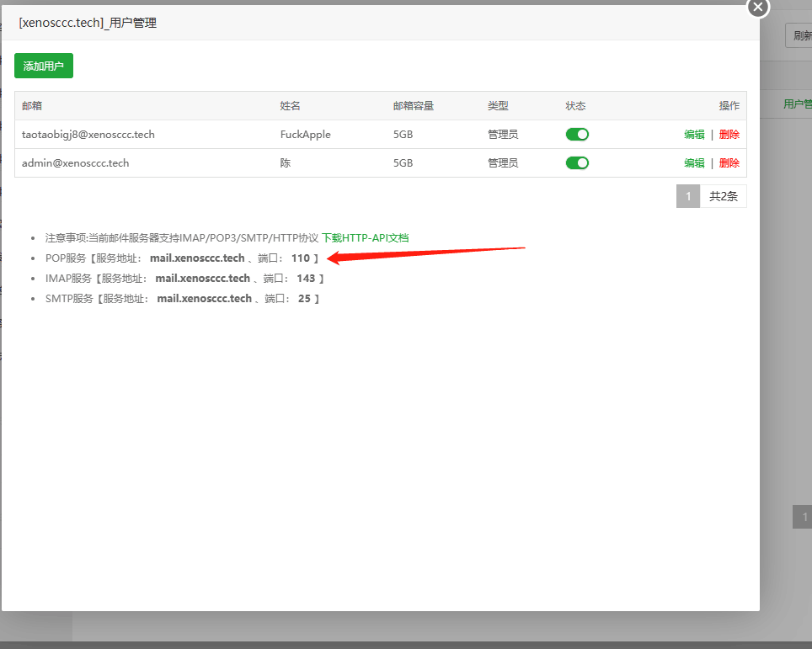Delete the taotaobigj8@xenosccc.tech user
This screenshot has height=649, width=812.
pos(729,135)
